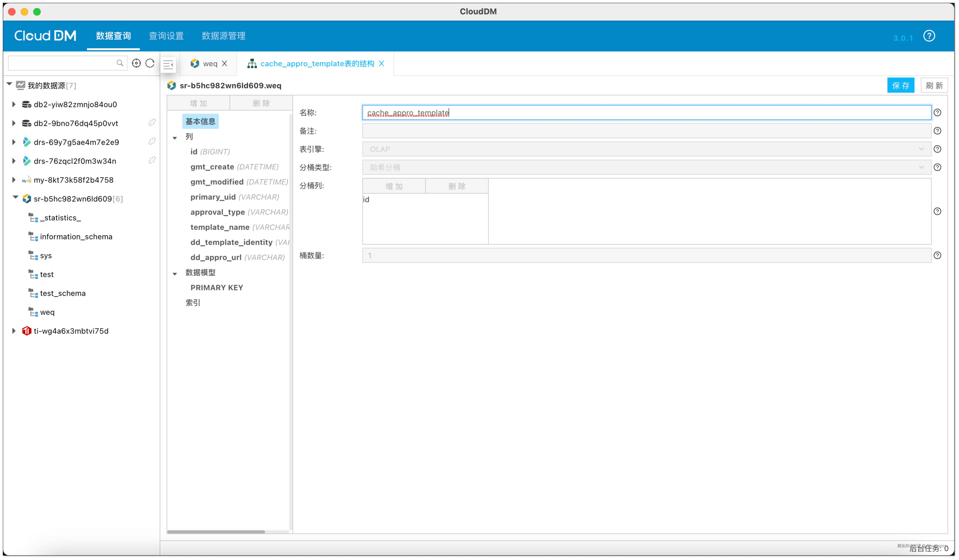The height and width of the screenshot is (560, 959).
Task: Open the weq schema in sidebar
Action: [x=47, y=312]
